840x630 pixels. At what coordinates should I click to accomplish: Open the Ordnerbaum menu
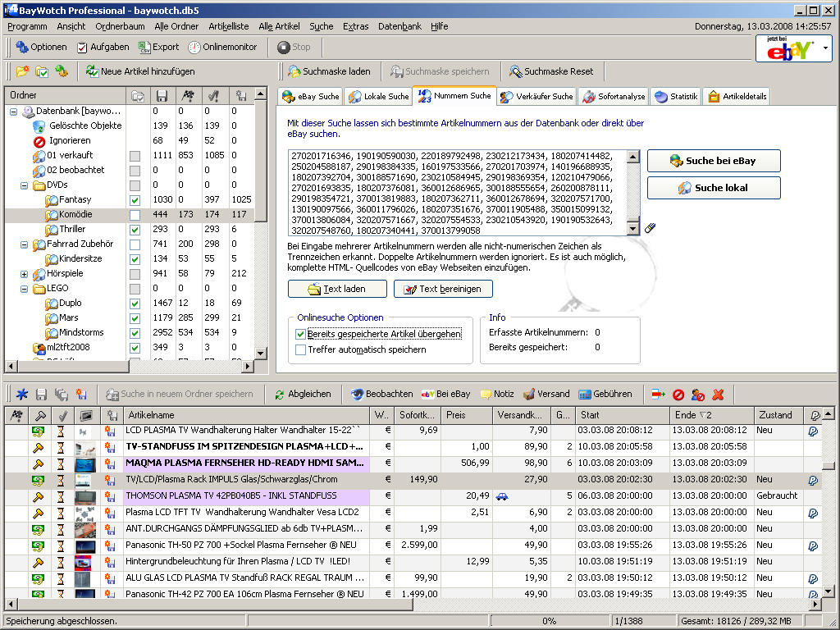tap(120, 26)
